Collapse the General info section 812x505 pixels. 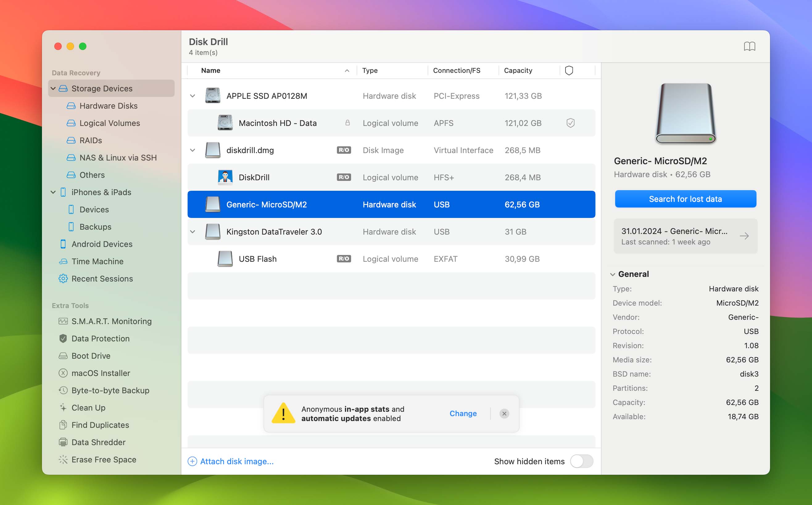pos(613,274)
